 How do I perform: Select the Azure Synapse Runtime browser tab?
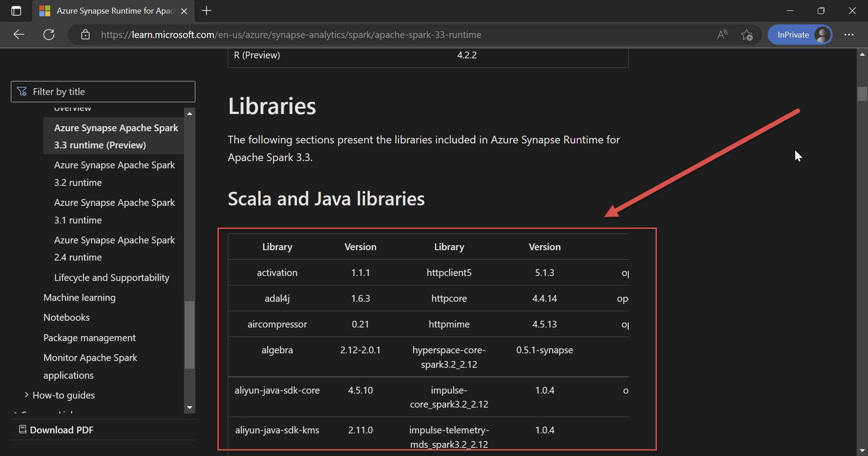113,11
